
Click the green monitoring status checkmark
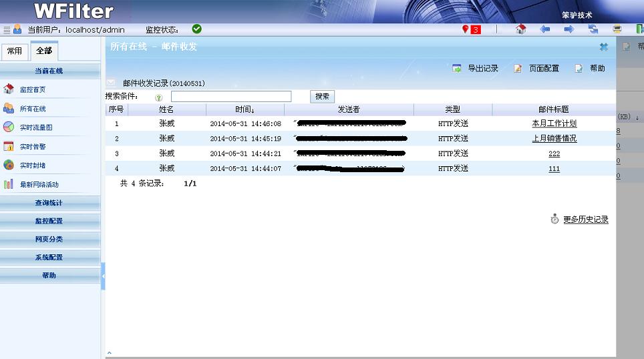click(x=196, y=29)
